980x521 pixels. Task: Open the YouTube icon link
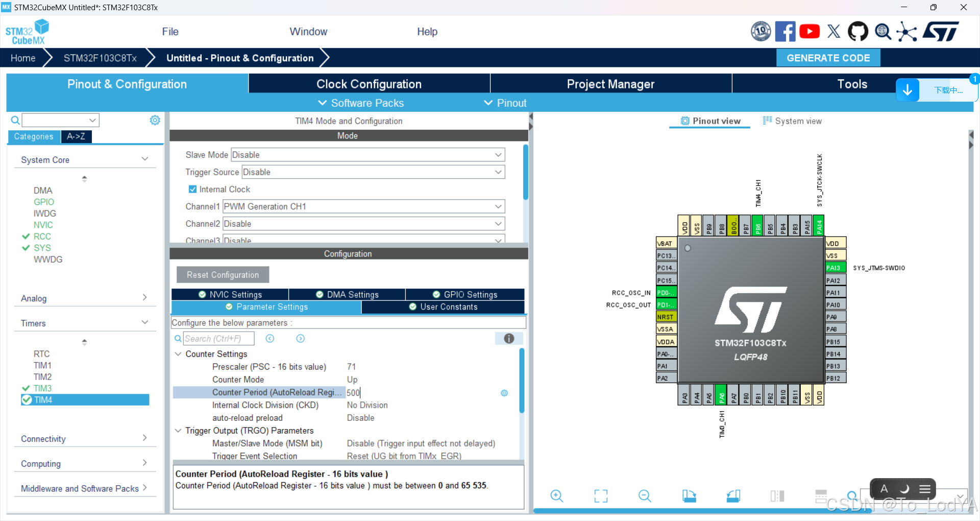810,31
